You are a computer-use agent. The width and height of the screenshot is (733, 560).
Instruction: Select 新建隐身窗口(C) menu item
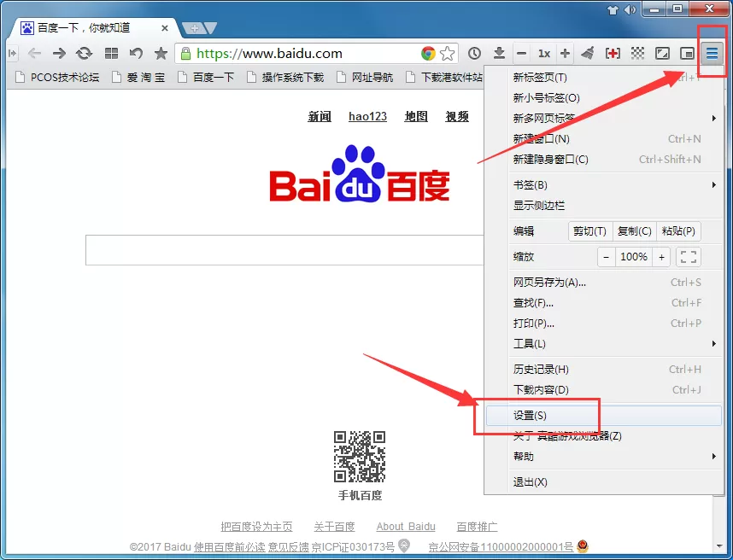pos(603,160)
